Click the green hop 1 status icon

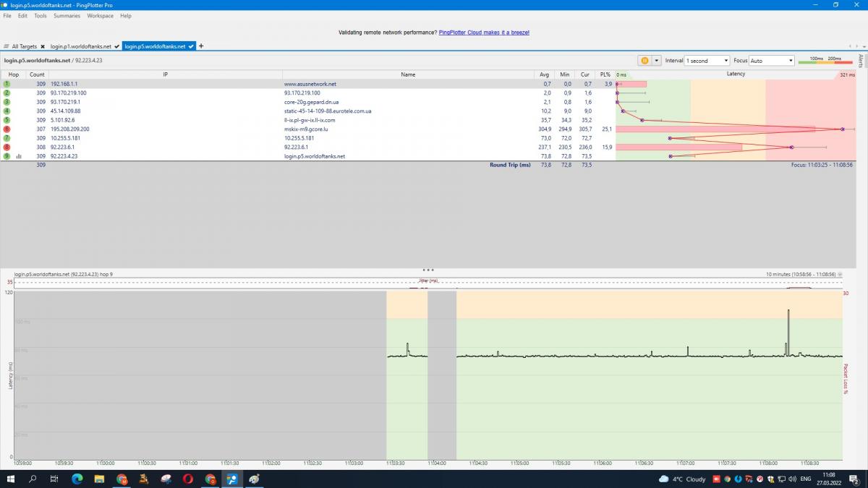point(7,84)
